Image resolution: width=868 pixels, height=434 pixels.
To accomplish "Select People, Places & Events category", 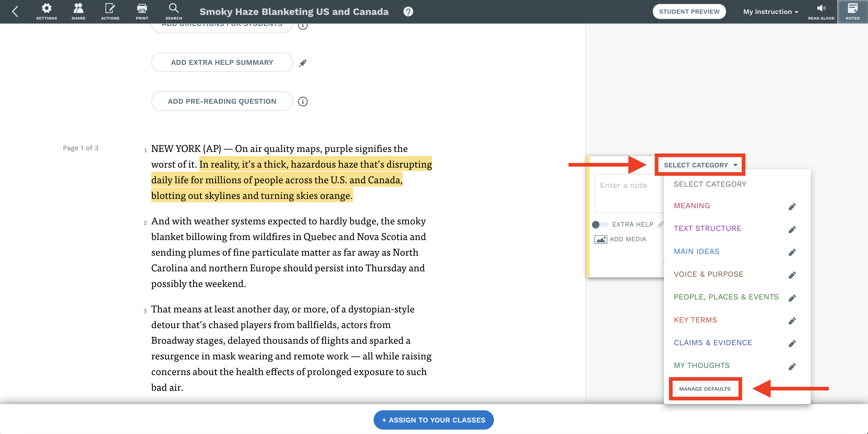I will [x=726, y=297].
